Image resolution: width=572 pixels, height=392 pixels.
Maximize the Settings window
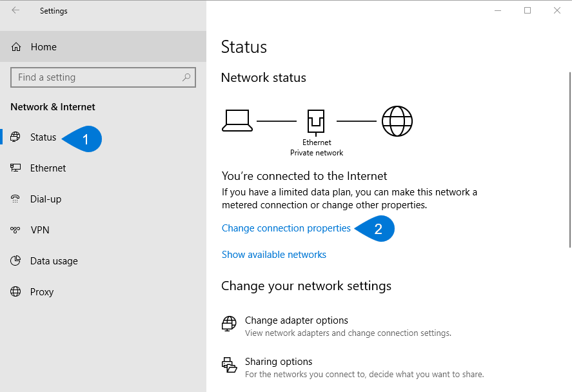pos(527,10)
